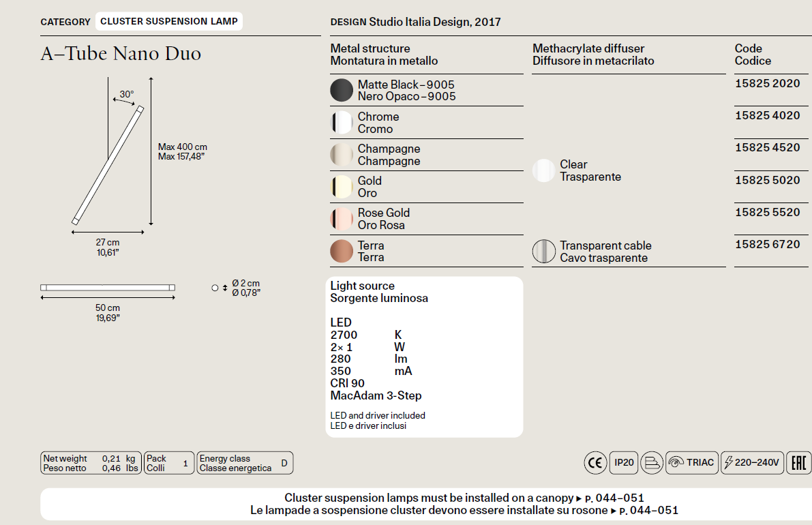Click the English canopy page reference p. 044–051
Viewport: 812px width, 525px height.
tap(614, 498)
